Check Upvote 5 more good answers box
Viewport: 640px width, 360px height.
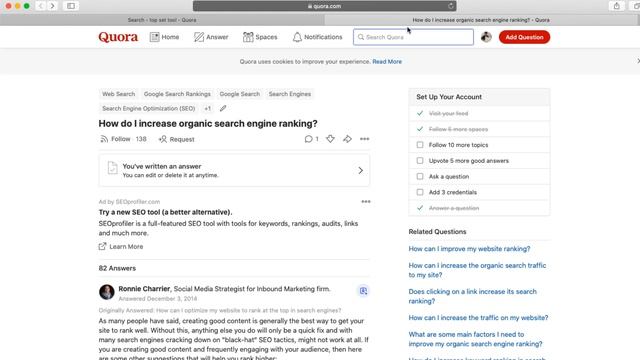click(420, 161)
